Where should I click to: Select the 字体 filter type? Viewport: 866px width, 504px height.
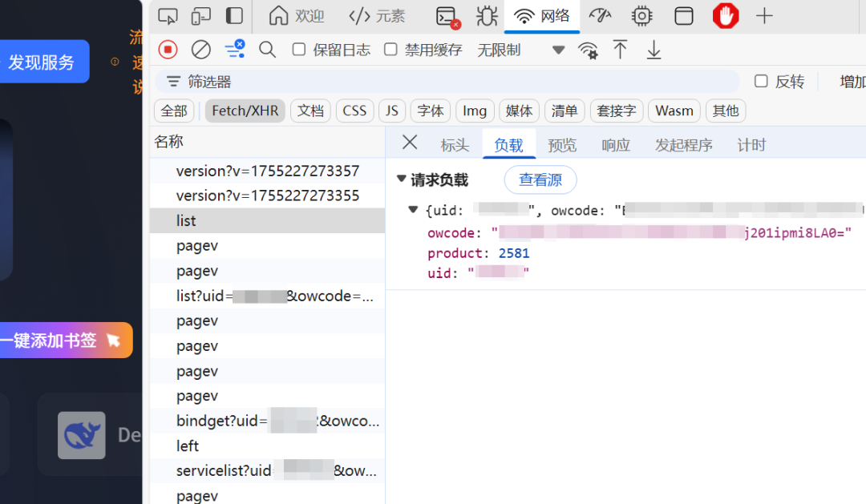(431, 111)
